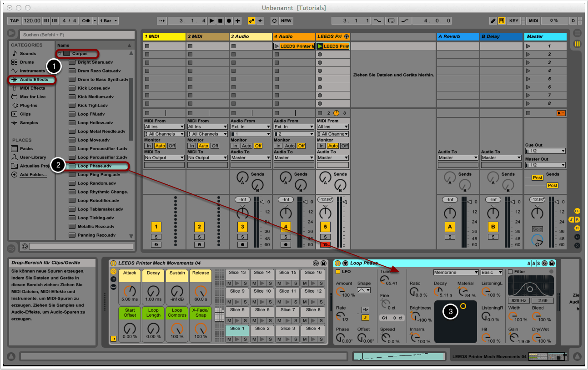588x370 pixels.
Task: Click the Dry/Wet knob in Loop Phase
Action: pyautogui.click(x=538, y=337)
